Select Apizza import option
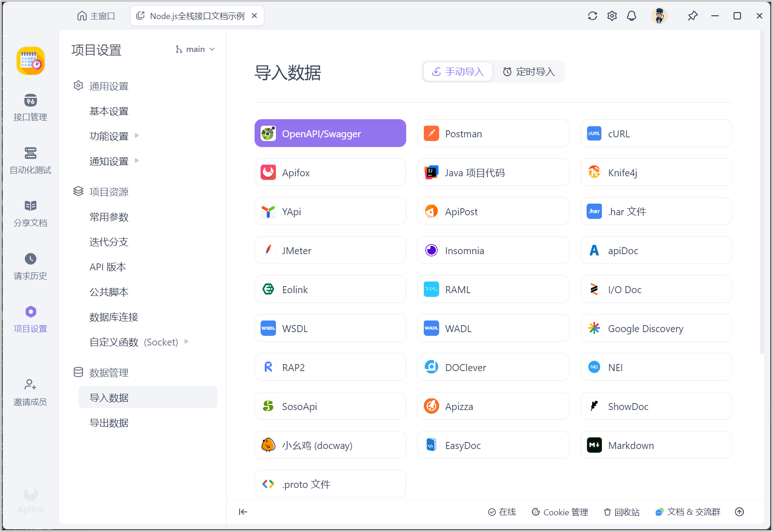This screenshot has height=532, width=773. click(493, 406)
